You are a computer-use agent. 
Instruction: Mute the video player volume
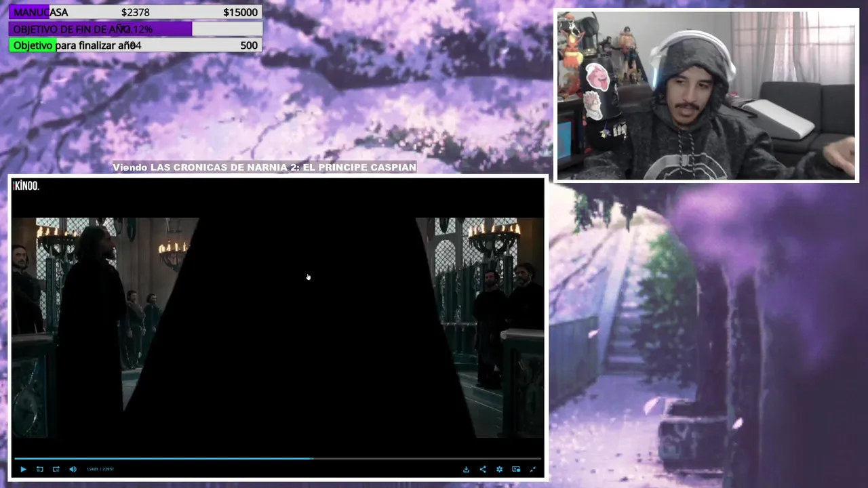pyautogui.click(x=73, y=469)
